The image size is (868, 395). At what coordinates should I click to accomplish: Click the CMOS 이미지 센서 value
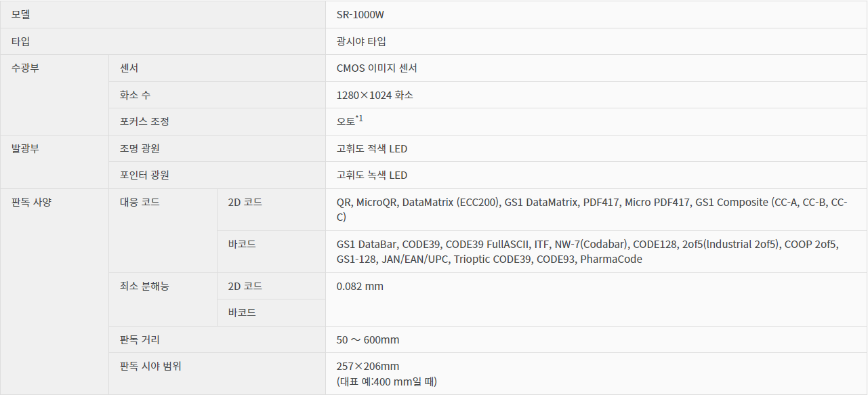coord(377,68)
